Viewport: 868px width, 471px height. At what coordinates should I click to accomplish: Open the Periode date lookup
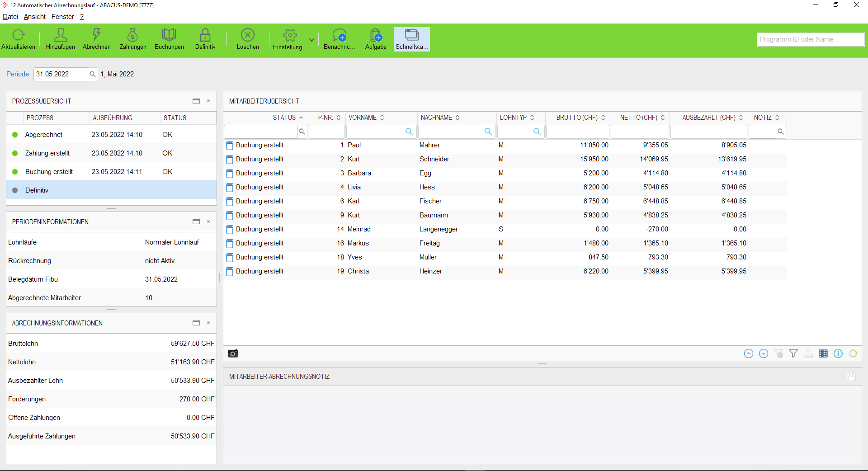(x=93, y=74)
